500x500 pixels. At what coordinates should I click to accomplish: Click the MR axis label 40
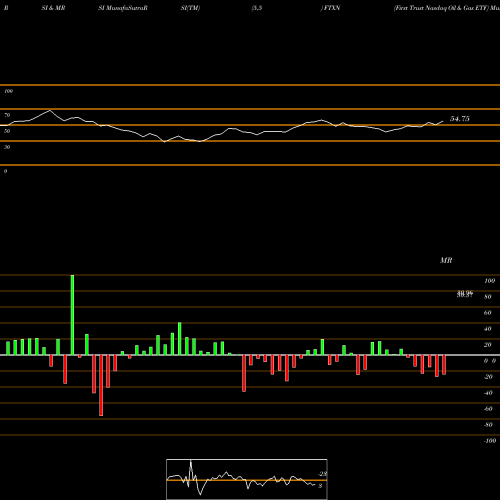pyautogui.click(x=488, y=329)
